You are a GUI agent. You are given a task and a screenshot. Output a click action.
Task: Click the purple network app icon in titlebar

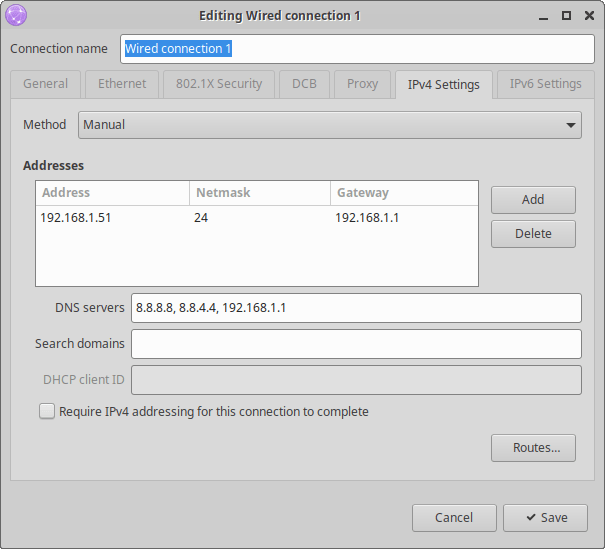point(16,15)
